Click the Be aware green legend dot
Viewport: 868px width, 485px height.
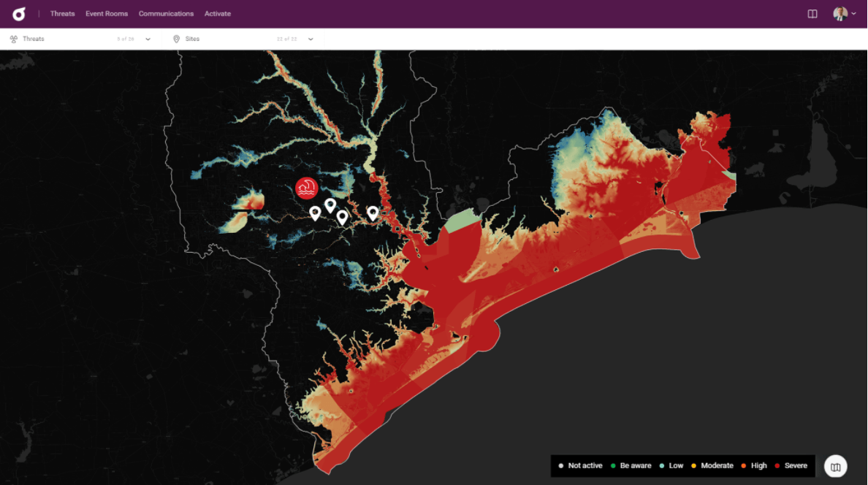tap(613, 465)
